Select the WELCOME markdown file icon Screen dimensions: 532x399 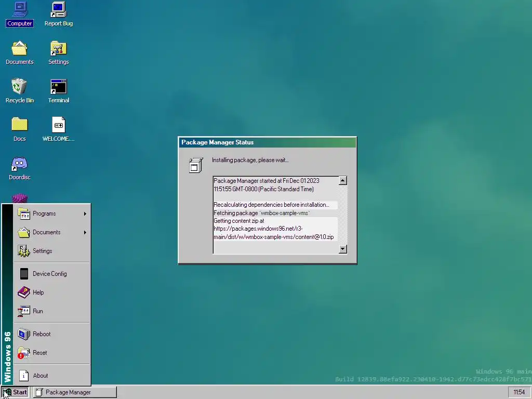click(x=58, y=129)
